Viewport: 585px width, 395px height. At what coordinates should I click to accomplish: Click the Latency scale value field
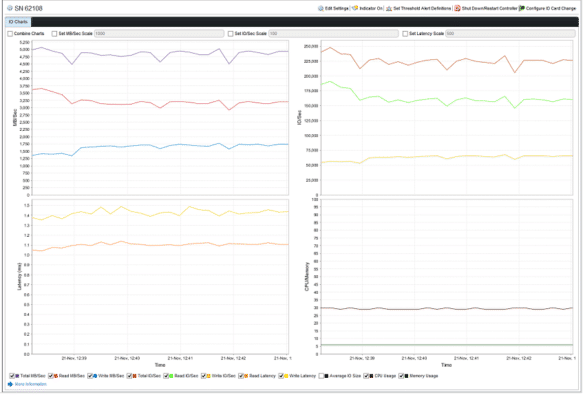(510, 34)
